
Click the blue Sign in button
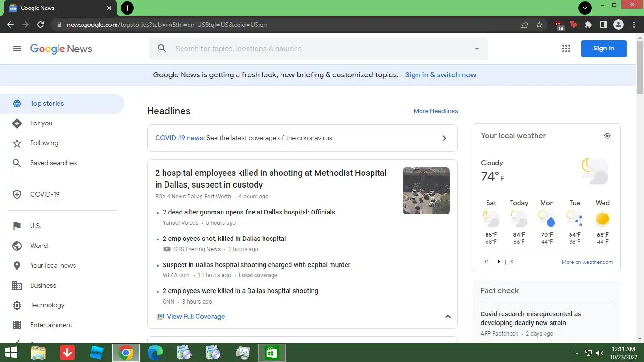click(603, 49)
